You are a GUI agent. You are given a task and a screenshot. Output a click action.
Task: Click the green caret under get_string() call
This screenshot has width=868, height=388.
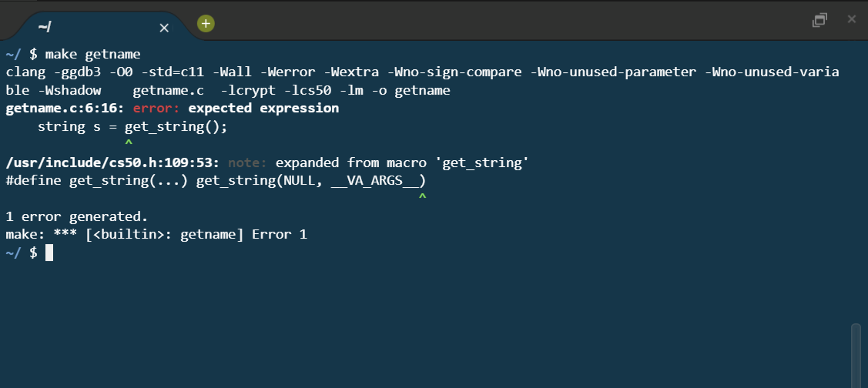(x=129, y=144)
